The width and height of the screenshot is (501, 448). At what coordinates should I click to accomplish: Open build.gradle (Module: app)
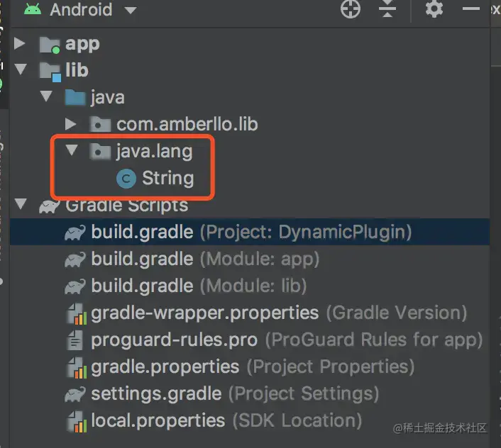point(205,259)
